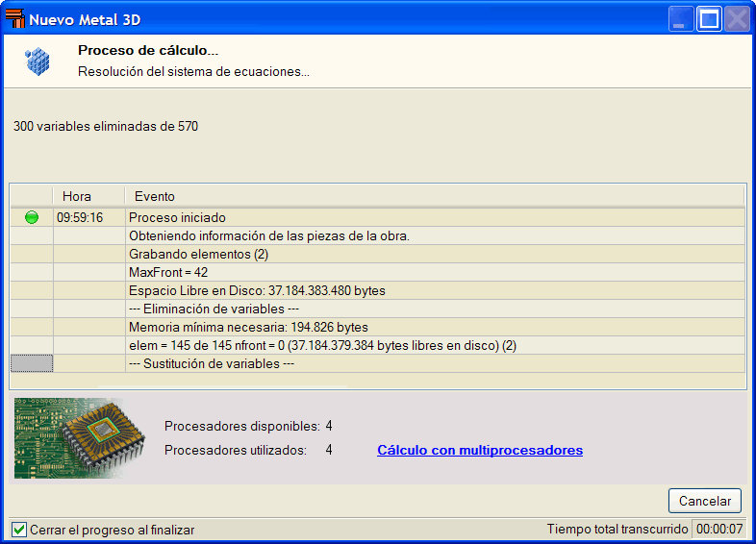Select the 09:59:16 time cell
This screenshot has height=544, width=756.
tap(88, 218)
